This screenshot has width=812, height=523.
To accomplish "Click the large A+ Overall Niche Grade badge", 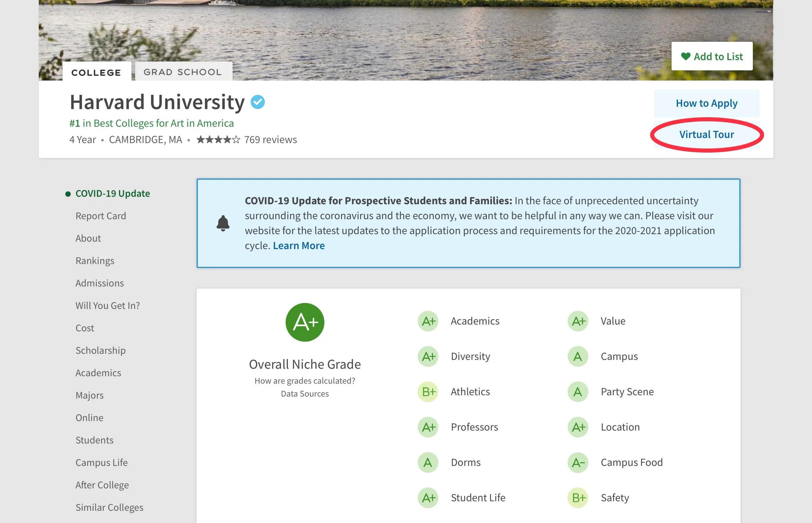I will (305, 322).
